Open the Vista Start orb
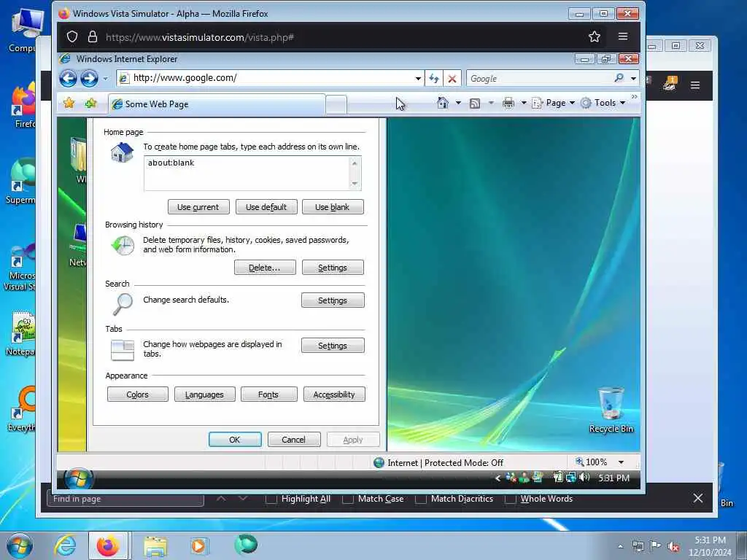This screenshot has height=560, width=747. tap(79, 478)
